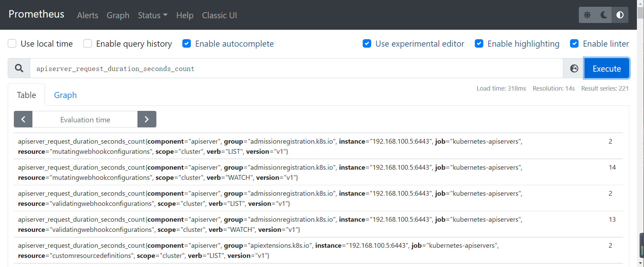Uncheck Use experimental editor
Screen dimensions: 644x267
click(367, 44)
